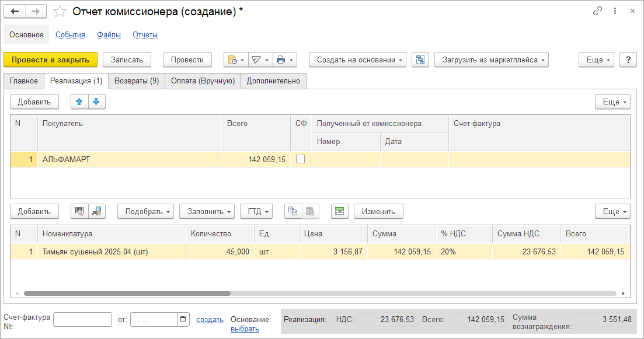644x339 pixels.
Task: Click the horizontal scrollbar of the items table
Action: point(127,293)
